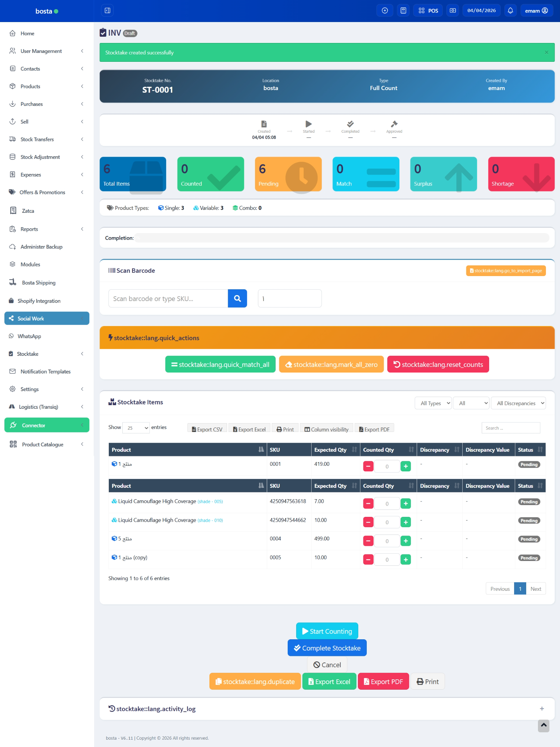The width and height of the screenshot is (560, 747).
Task: Decrease counted qty for SKU 0004
Action: coord(368,541)
